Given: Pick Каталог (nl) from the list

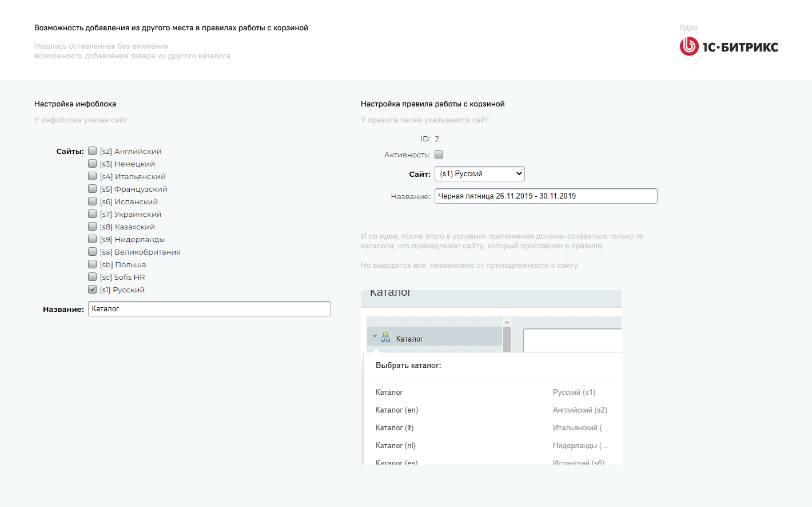Looking at the screenshot, I should pyautogui.click(x=396, y=445).
